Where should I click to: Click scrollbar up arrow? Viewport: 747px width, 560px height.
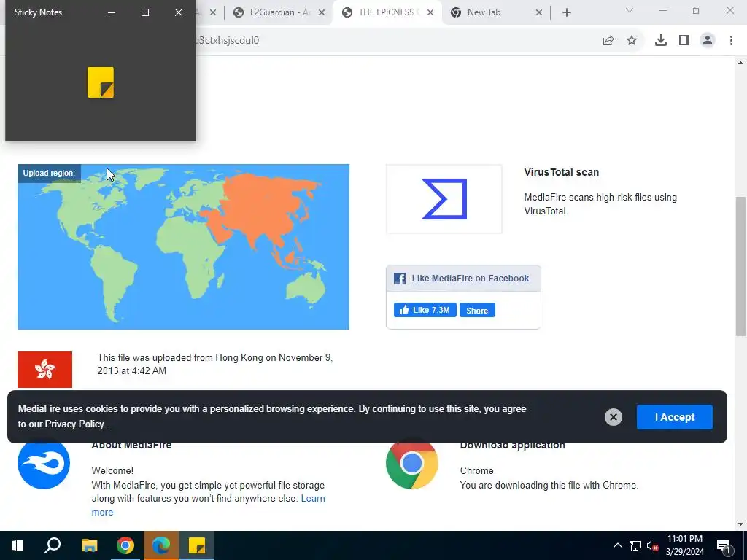click(740, 63)
